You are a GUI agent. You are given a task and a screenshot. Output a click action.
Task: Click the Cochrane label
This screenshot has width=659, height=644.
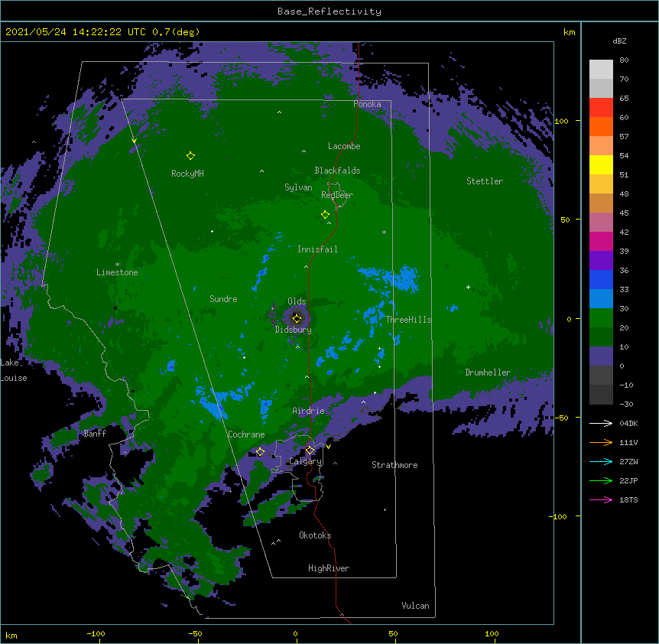[x=246, y=434]
